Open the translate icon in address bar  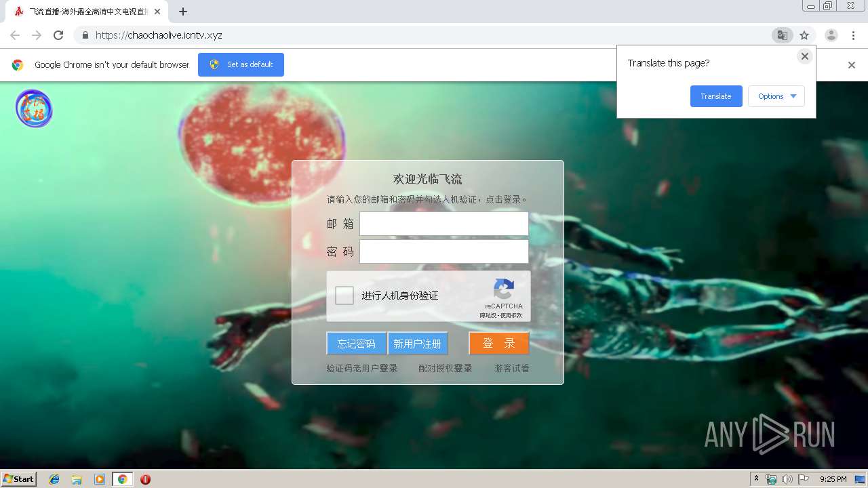783,35
